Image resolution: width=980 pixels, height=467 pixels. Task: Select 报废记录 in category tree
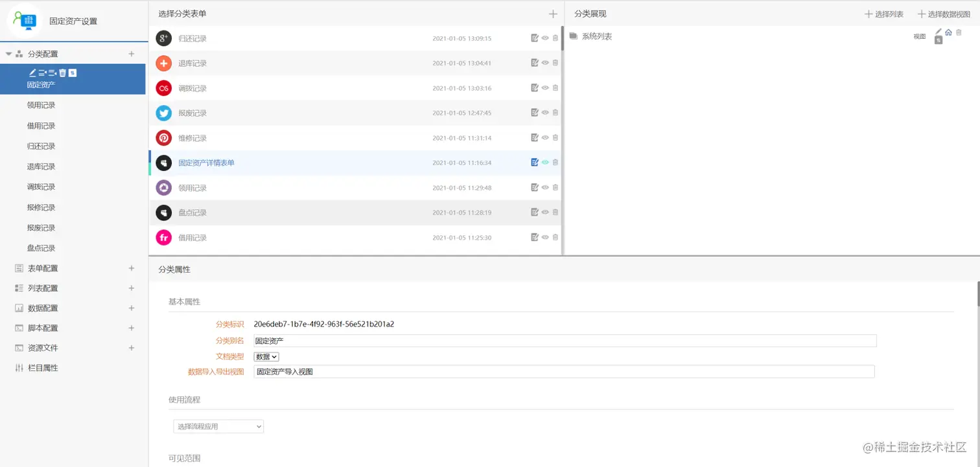[41, 227]
